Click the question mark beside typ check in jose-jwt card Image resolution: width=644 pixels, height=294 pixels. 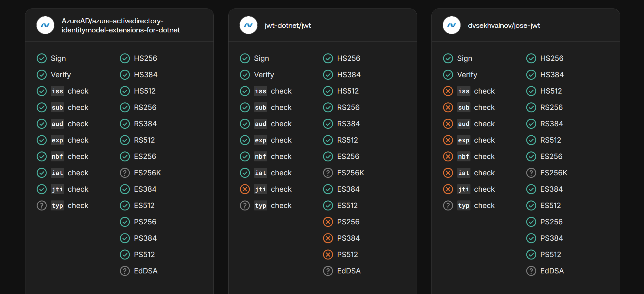pos(448,205)
